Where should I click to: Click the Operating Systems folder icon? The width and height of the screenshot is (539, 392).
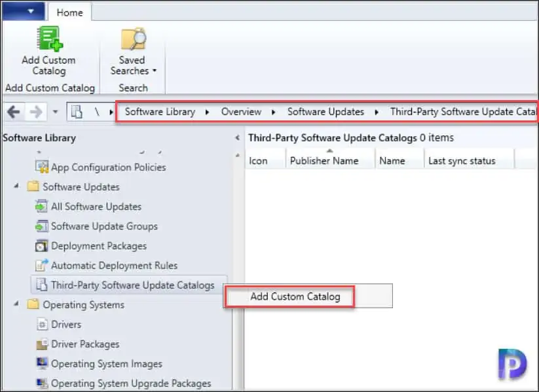33,304
